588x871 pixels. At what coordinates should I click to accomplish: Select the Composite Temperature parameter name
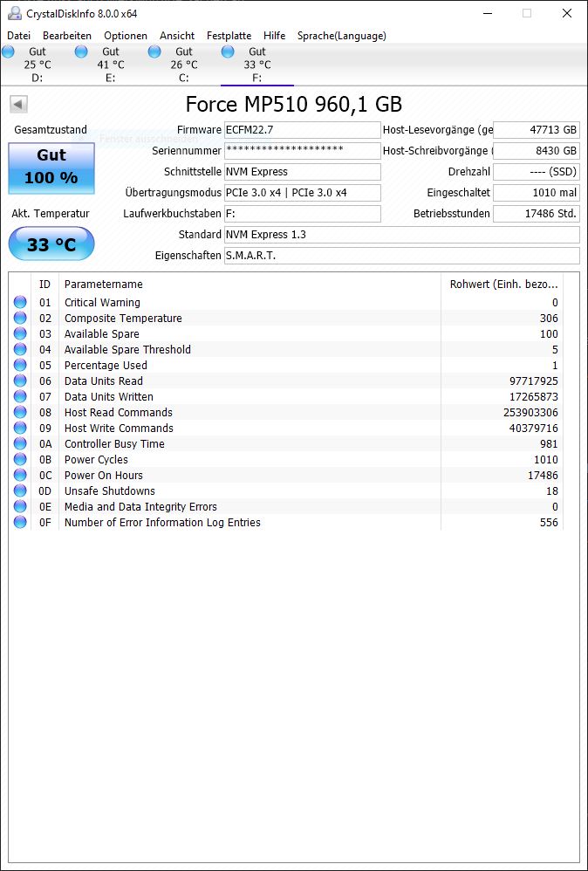(x=123, y=319)
